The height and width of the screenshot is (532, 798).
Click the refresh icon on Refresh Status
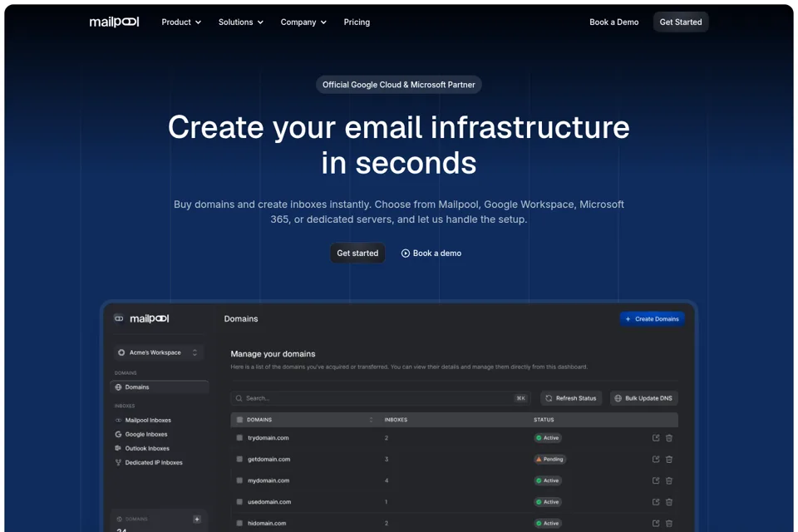(549, 398)
